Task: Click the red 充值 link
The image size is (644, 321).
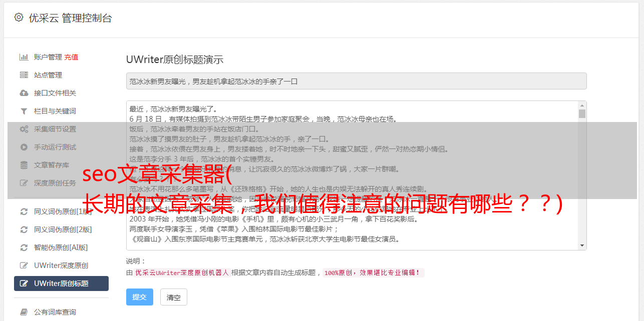Action: click(71, 57)
